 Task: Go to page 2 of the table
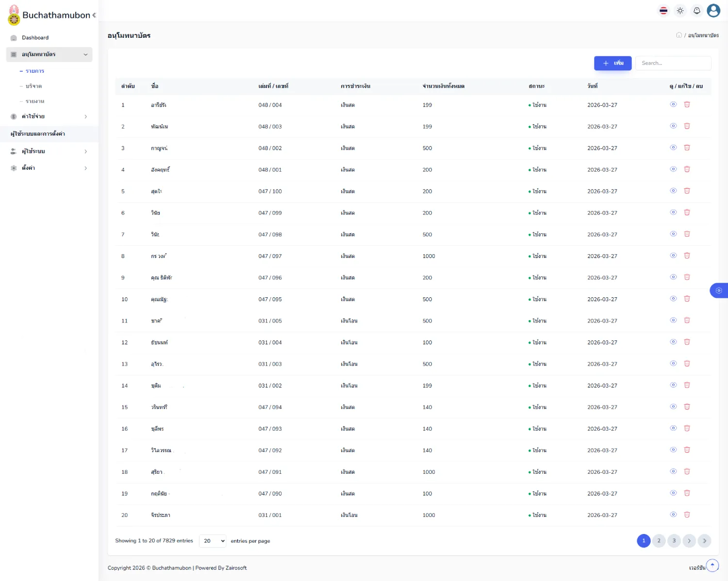click(x=659, y=541)
